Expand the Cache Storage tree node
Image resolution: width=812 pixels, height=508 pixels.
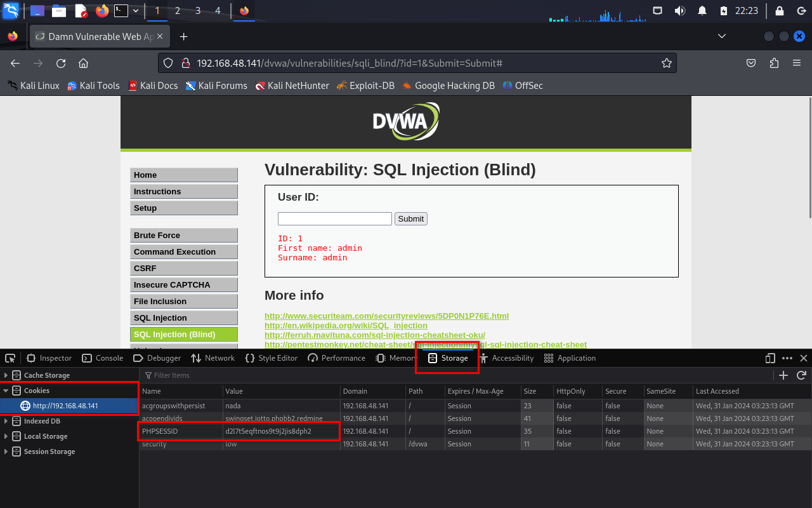coord(6,375)
